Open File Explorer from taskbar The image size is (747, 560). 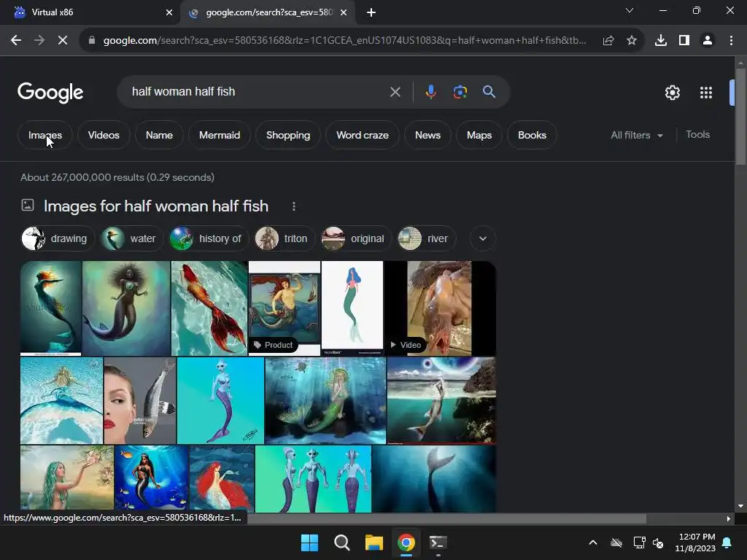tap(374, 542)
